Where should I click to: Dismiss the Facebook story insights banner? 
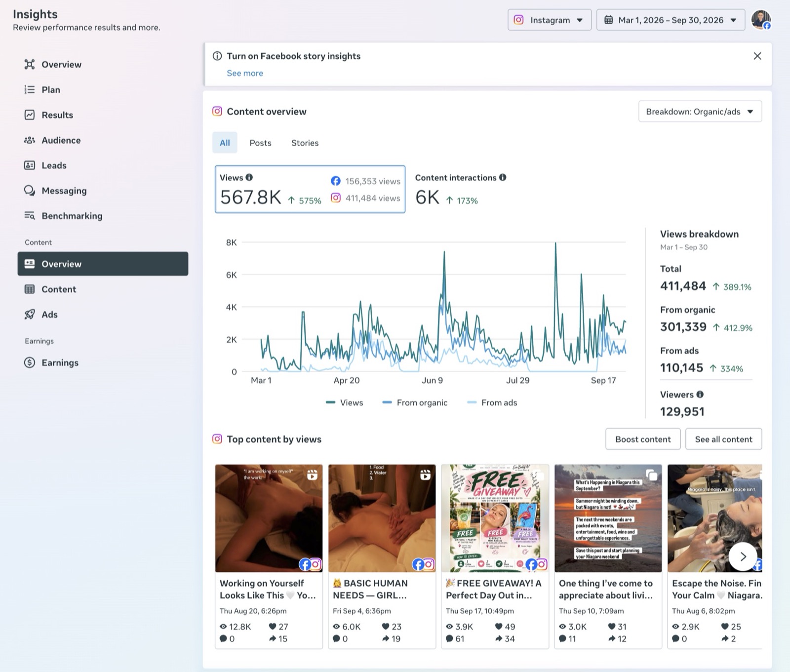coord(757,56)
